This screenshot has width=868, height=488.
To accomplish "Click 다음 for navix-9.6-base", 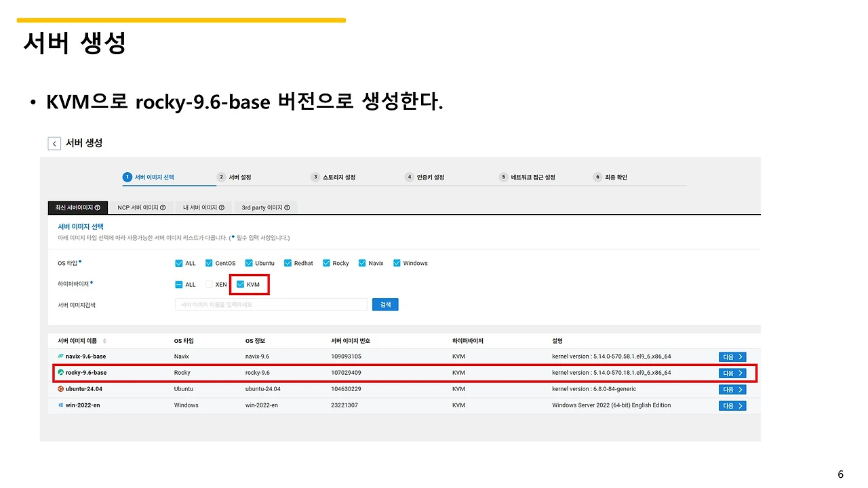I will [732, 357].
